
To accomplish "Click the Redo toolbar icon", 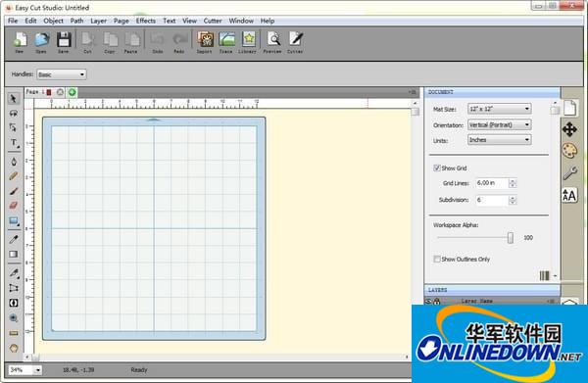I will pos(179,42).
